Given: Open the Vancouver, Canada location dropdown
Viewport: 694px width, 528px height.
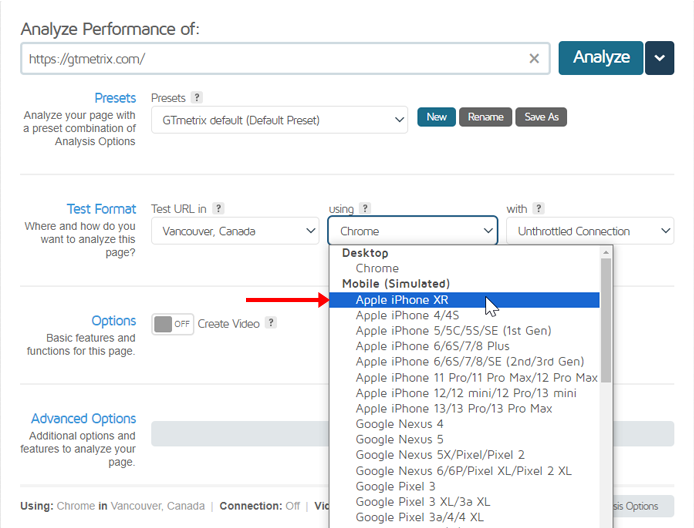Looking at the screenshot, I should (235, 231).
